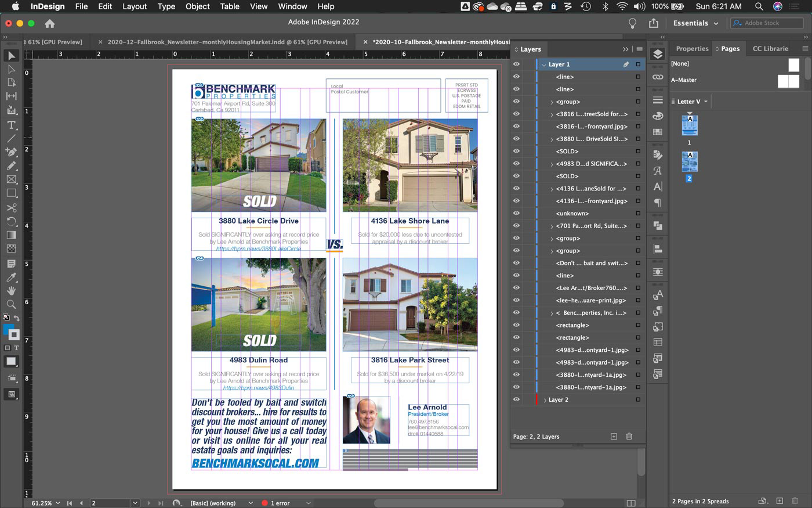Toggle visibility of <3816-l...-frontyard.jpg>
The image size is (812, 508).
[x=516, y=126]
